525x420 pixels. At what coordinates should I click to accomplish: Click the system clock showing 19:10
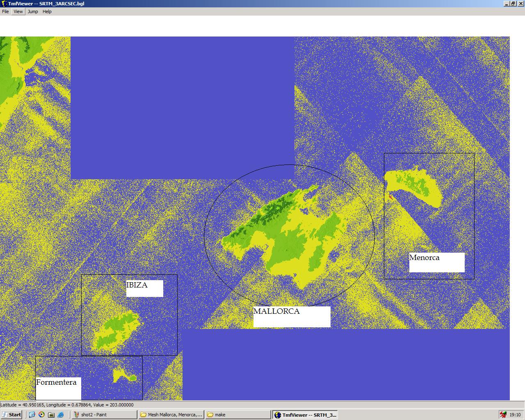[515, 415]
